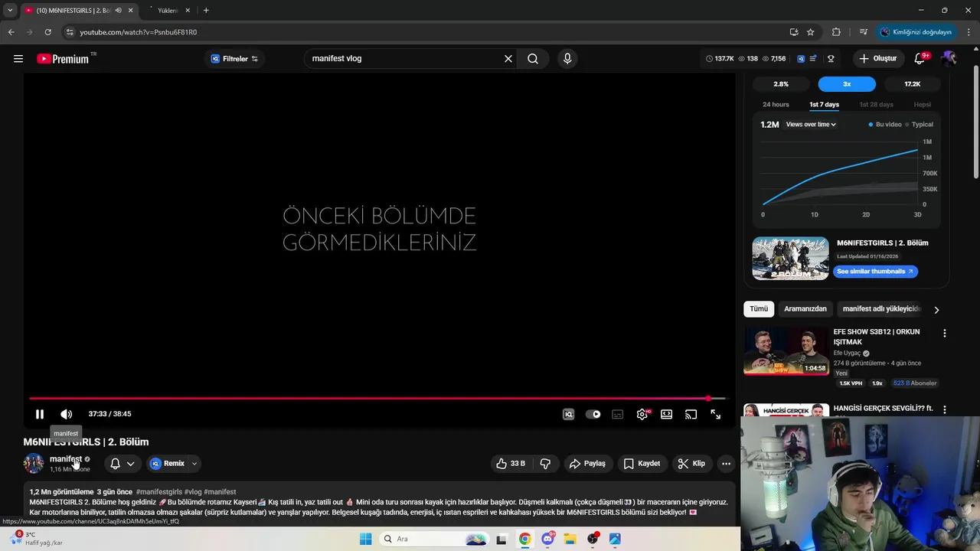
Task: Open the vidIQ Filtreler filter button
Action: point(235,59)
